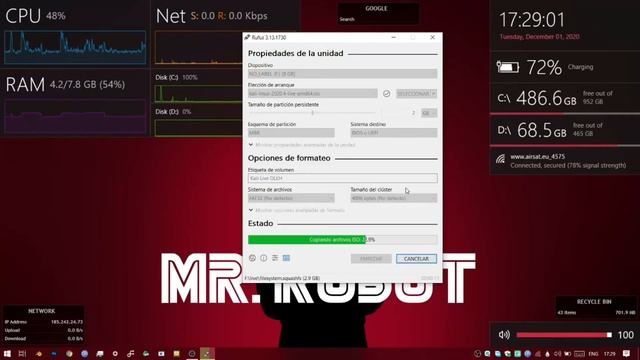Open the music note app on the taskbar
640x360 pixels.
pyautogui.click(x=131, y=353)
